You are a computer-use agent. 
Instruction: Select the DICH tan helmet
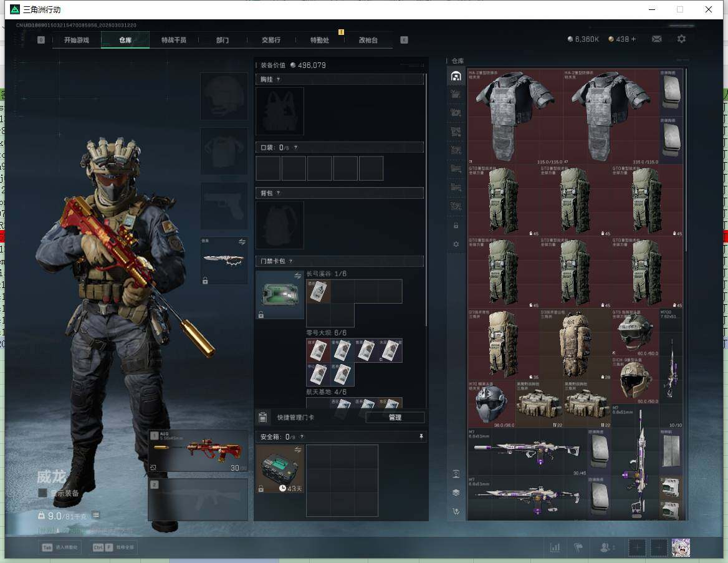[635, 380]
